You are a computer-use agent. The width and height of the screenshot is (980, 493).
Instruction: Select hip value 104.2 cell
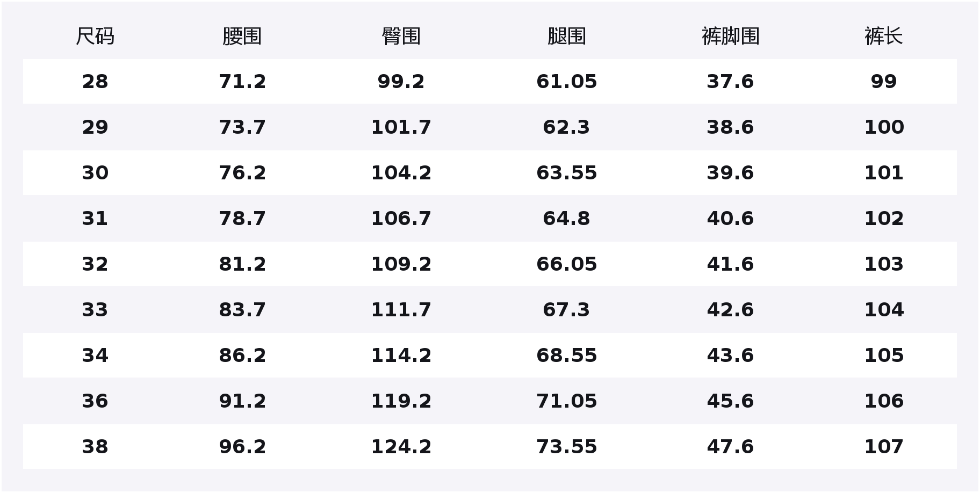(401, 173)
